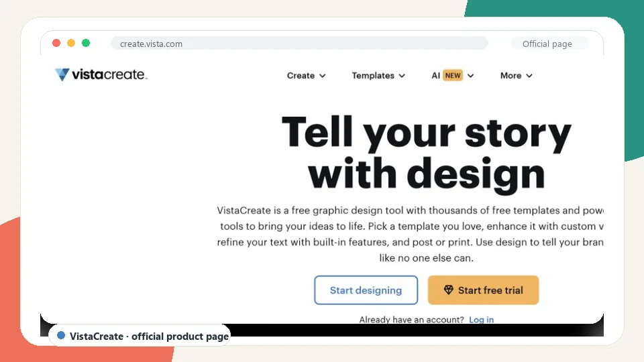Click the blue dot in VistaCreate caption
This screenshot has width=644, height=362.
61,335
